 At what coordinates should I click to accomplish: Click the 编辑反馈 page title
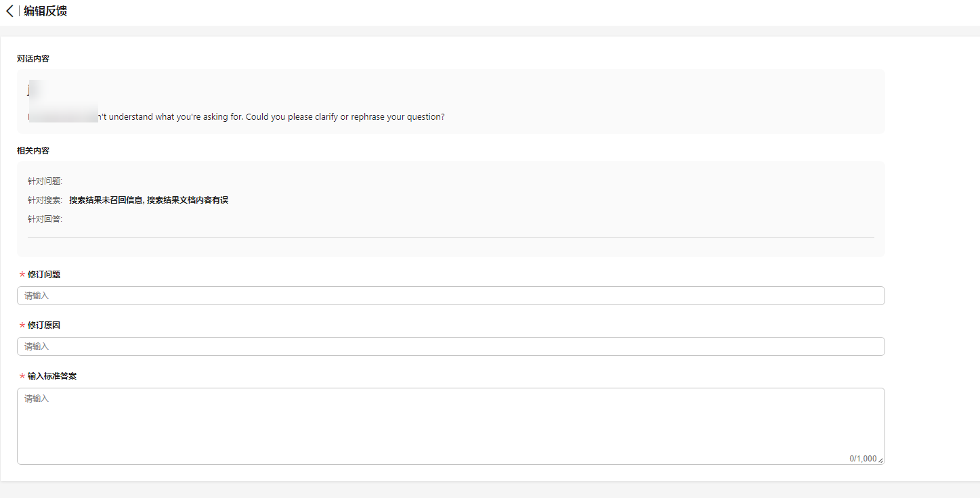pos(45,11)
